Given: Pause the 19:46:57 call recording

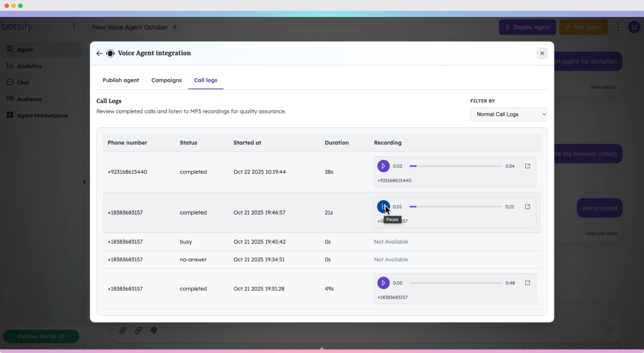Looking at the screenshot, I should pos(383,206).
